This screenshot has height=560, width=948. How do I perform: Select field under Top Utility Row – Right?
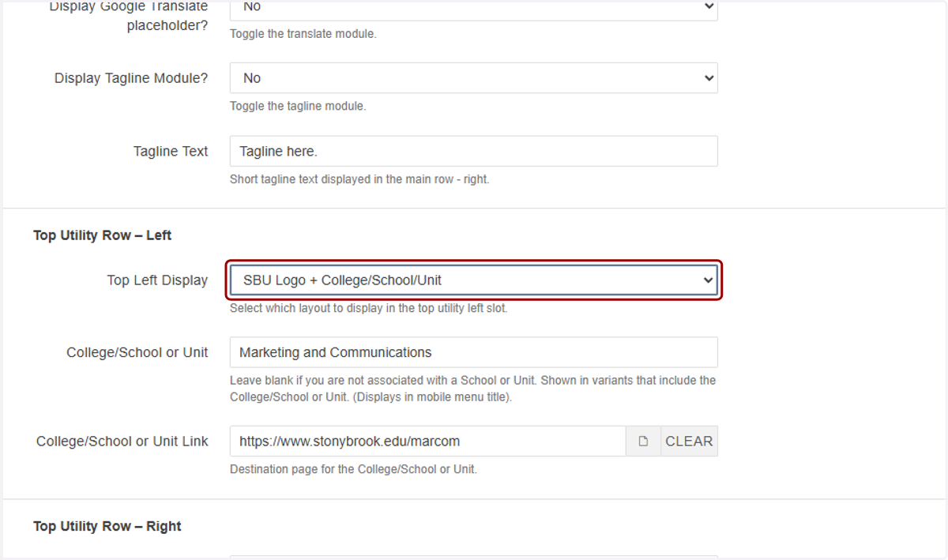pyautogui.click(x=474, y=557)
